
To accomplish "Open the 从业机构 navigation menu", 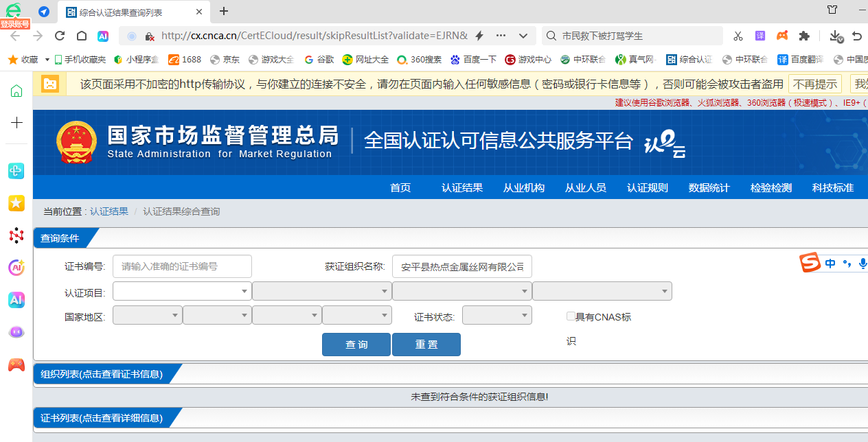I will tap(524, 187).
